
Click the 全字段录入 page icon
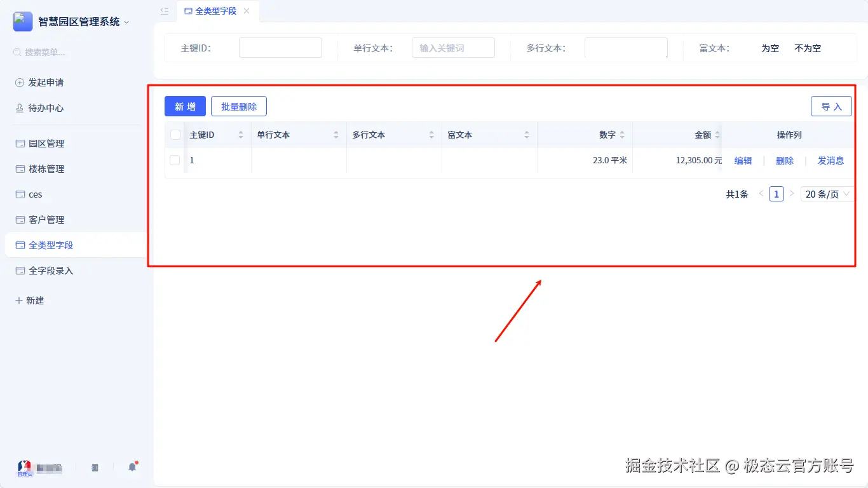tap(20, 271)
